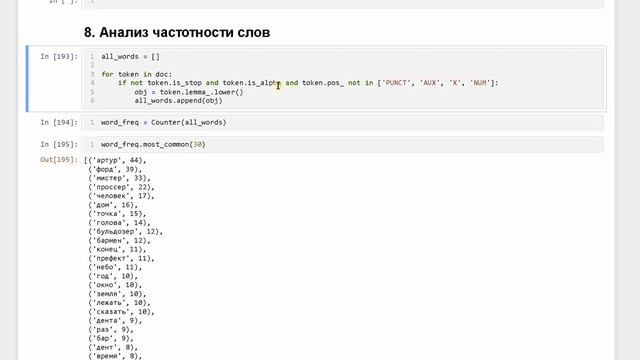
Task: Click the 'PUNCT' string in the condition
Action: click(x=396, y=83)
